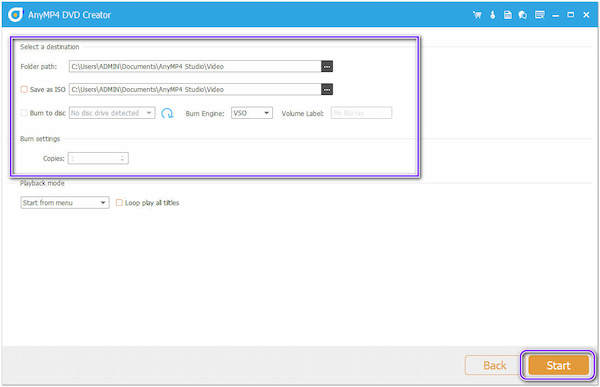Viewport: 600px width, 387px height.
Task: Open the shopping cart purchase icon
Action: coord(477,15)
